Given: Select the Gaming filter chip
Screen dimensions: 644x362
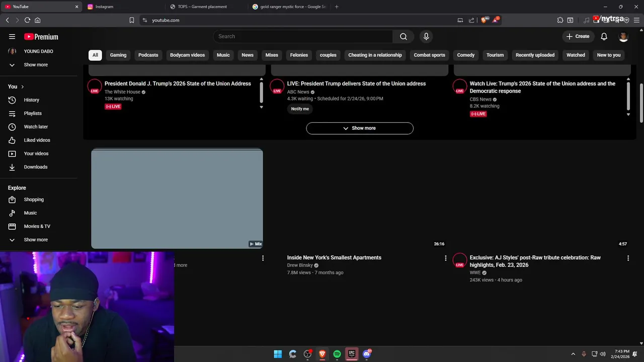Looking at the screenshot, I should click(118, 55).
